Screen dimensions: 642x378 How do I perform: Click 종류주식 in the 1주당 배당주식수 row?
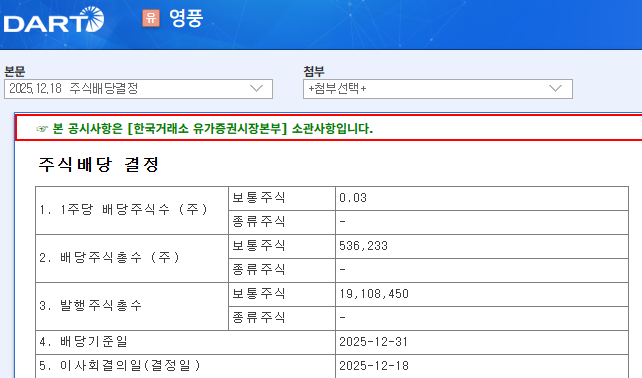click(x=259, y=222)
